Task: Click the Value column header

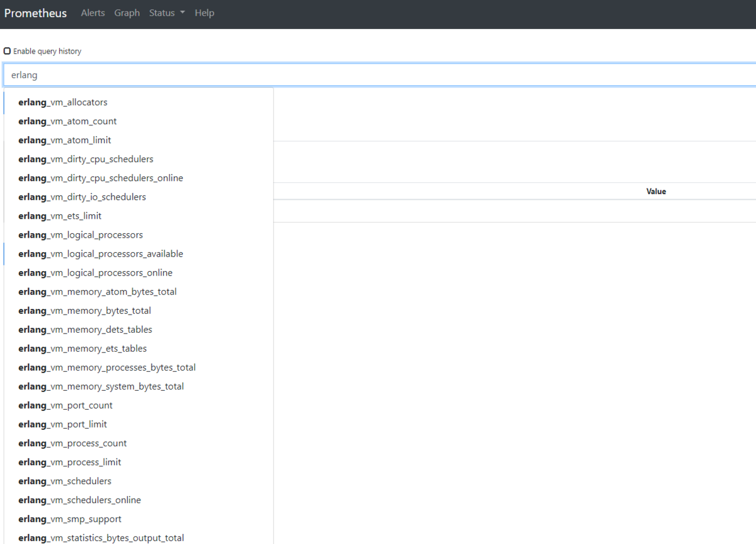Action: 656,191
